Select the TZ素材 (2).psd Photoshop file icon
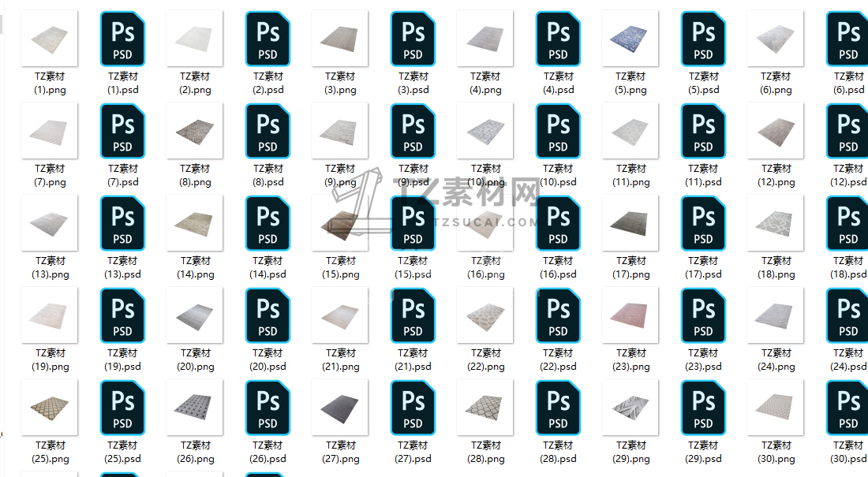This screenshot has height=477, width=868. coord(268,39)
